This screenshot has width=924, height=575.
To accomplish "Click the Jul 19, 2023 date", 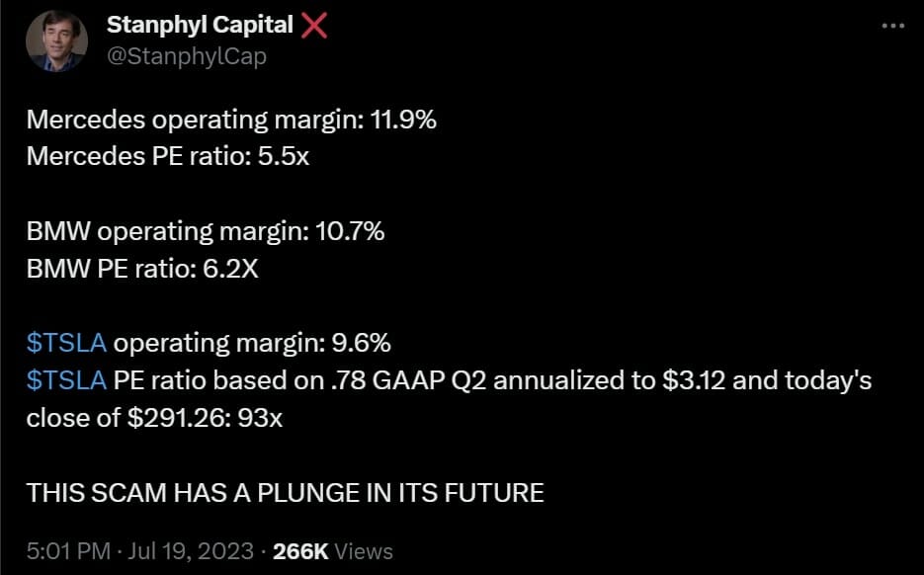I will click(x=191, y=550).
